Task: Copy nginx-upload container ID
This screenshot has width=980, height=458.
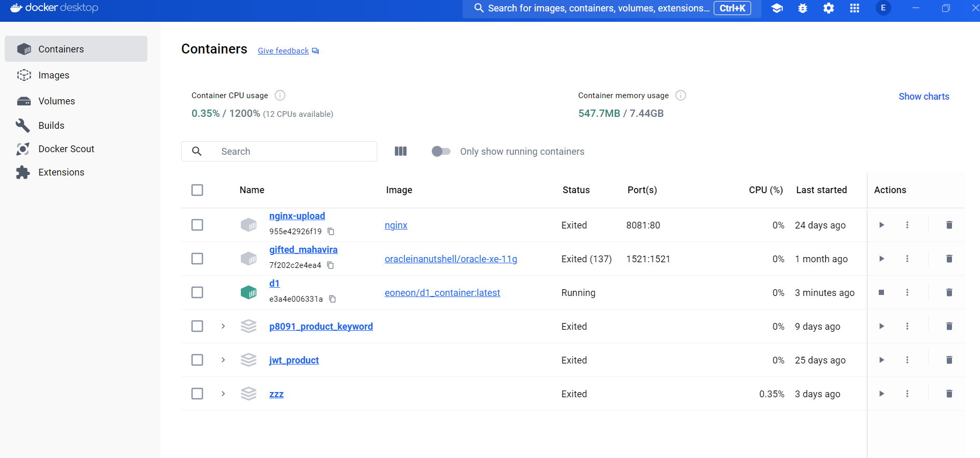Action: (331, 232)
